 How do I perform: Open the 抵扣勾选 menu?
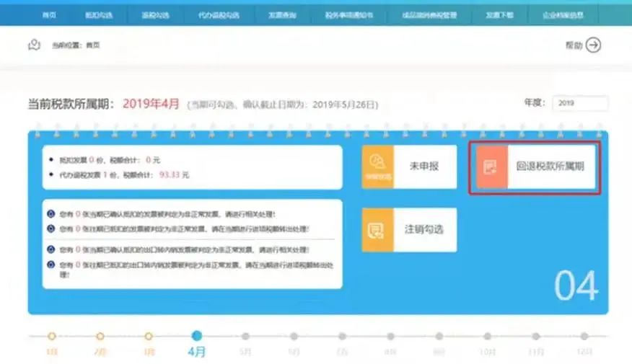coord(95,14)
